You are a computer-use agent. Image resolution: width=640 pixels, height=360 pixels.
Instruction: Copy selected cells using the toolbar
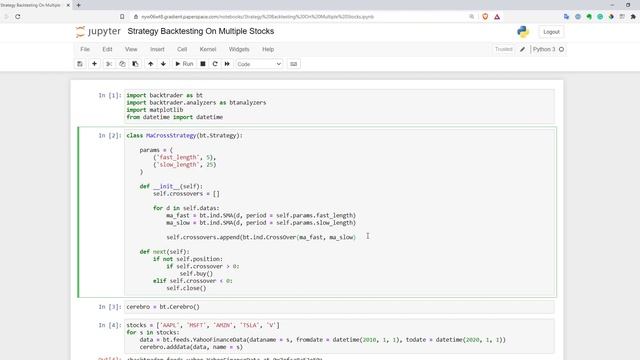click(122, 64)
